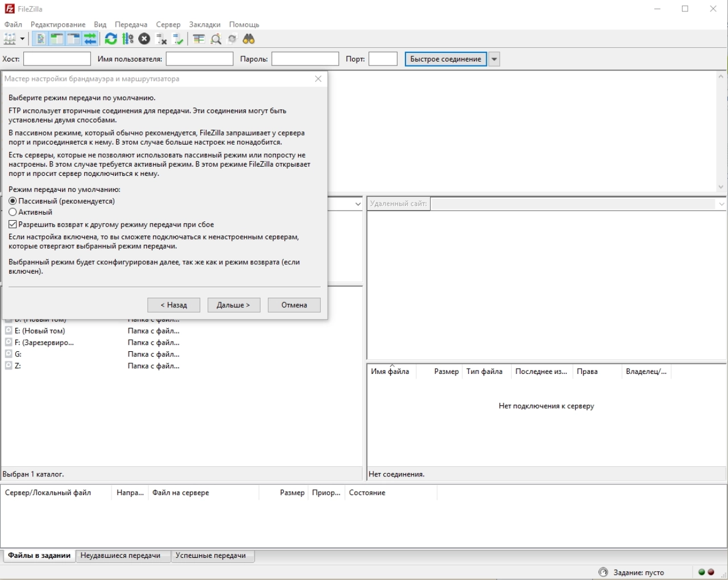728x580 pixels.
Task: Toggle synchronized browsing icon
Action: click(232, 39)
